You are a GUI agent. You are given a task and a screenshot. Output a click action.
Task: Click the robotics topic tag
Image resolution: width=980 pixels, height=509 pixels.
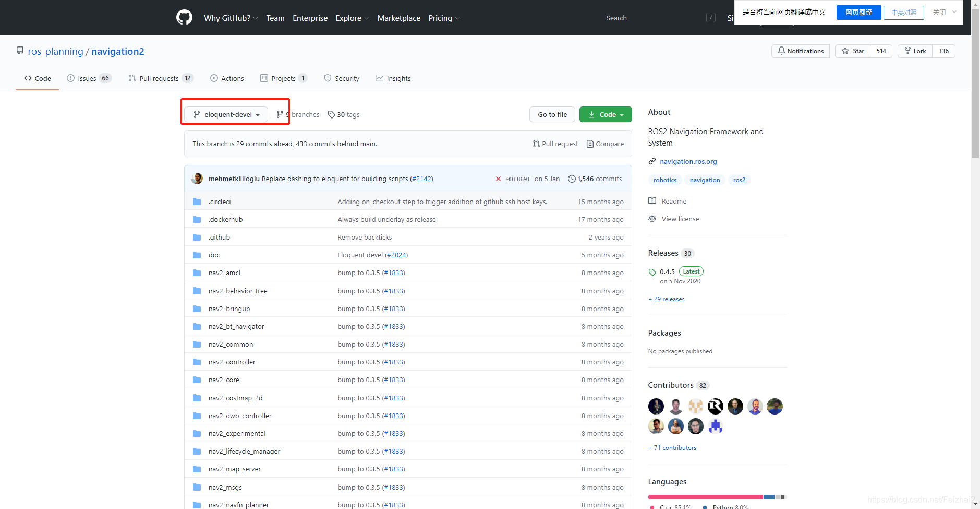click(665, 180)
